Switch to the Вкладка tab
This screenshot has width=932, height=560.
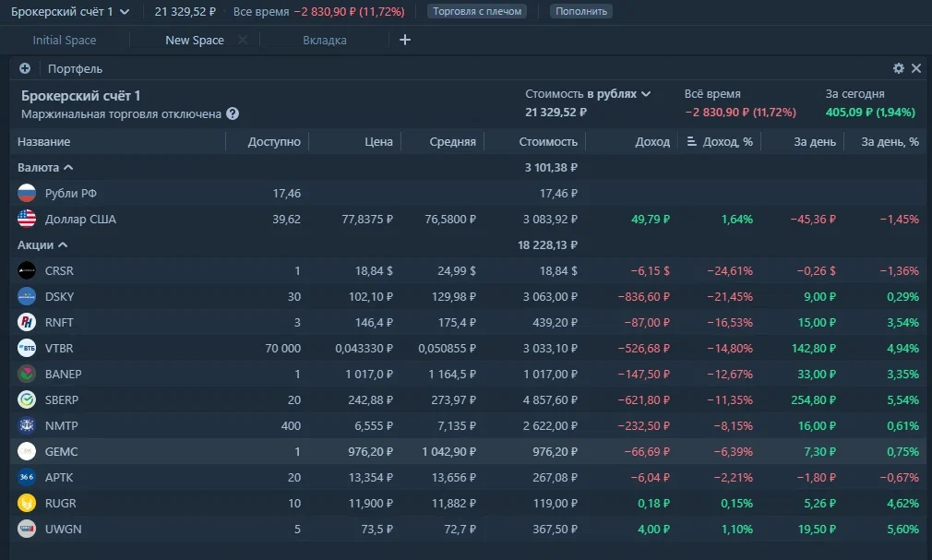point(325,41)
